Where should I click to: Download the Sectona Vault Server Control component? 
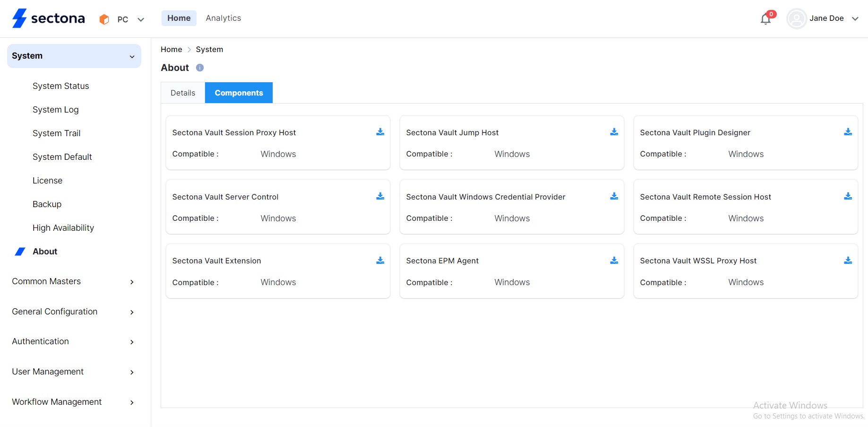click(x=380, y=196)
